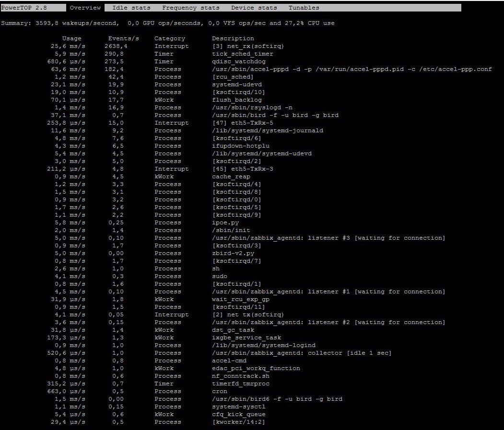The height and width of the screenshot is (430, 504).
Task: Click the PowerTOP 2.8 title
Action: (24, 8)
